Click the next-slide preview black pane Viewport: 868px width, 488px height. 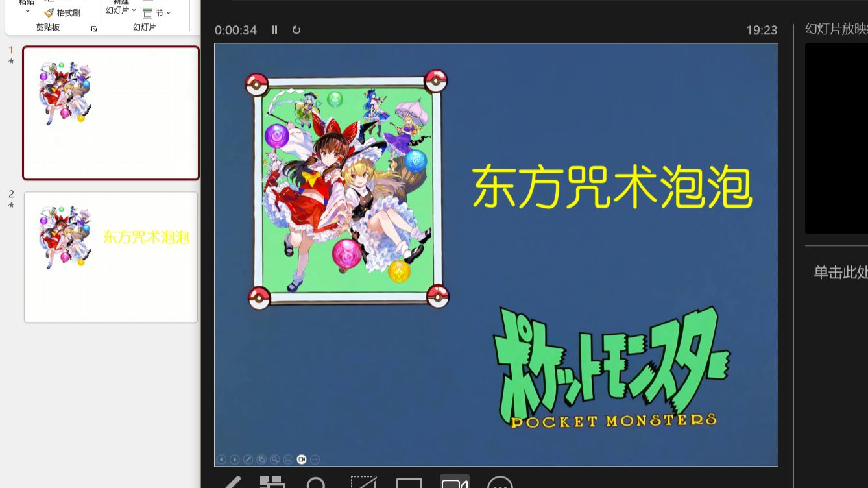pyautogui.click(x=836, y=138)
